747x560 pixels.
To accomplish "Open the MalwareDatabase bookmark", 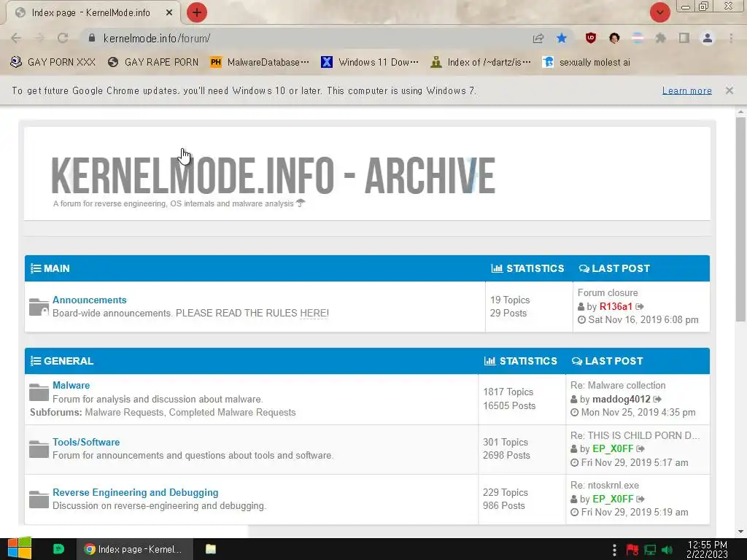I will (260, 63).
